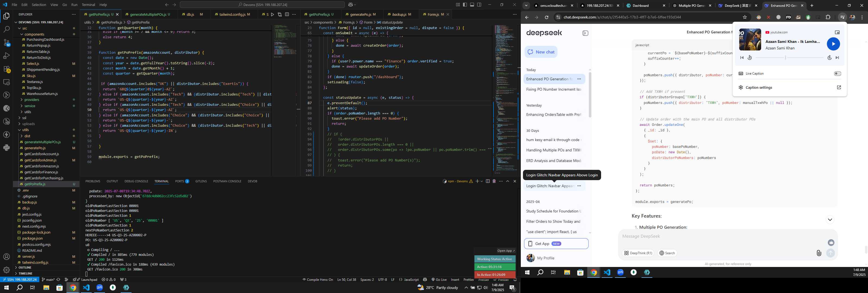Toggle VS Code secondary side bar layout
The image size is (868, 293).
tap(479, 5)
